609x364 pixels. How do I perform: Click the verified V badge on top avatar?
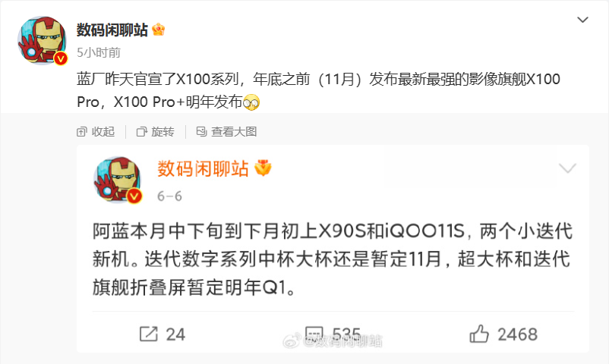click(60, 58)
